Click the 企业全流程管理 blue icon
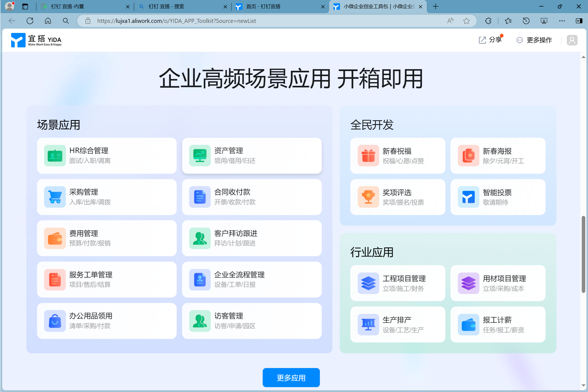588x392 pixels. [x=200, y=280]
